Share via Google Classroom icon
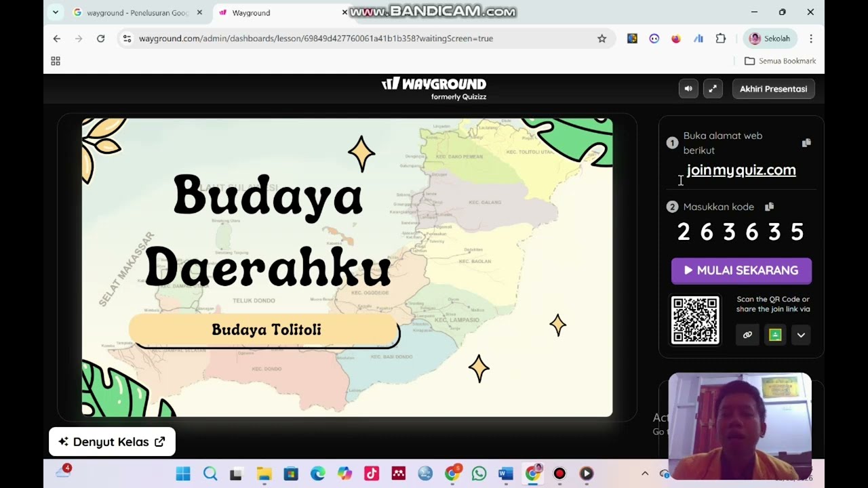Viewport: 868px width, 488px height. click(775, 335)
